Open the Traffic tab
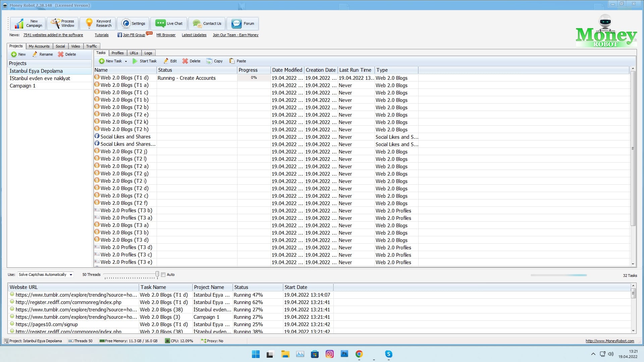644x362 pixels. pyautogui.click(x=92, y=46)
